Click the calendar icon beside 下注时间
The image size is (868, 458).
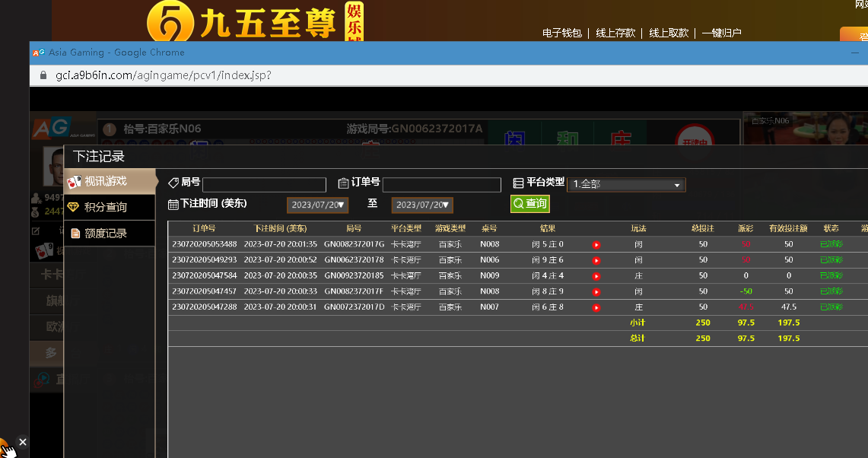pyautogui.click(x=173, y=205)
